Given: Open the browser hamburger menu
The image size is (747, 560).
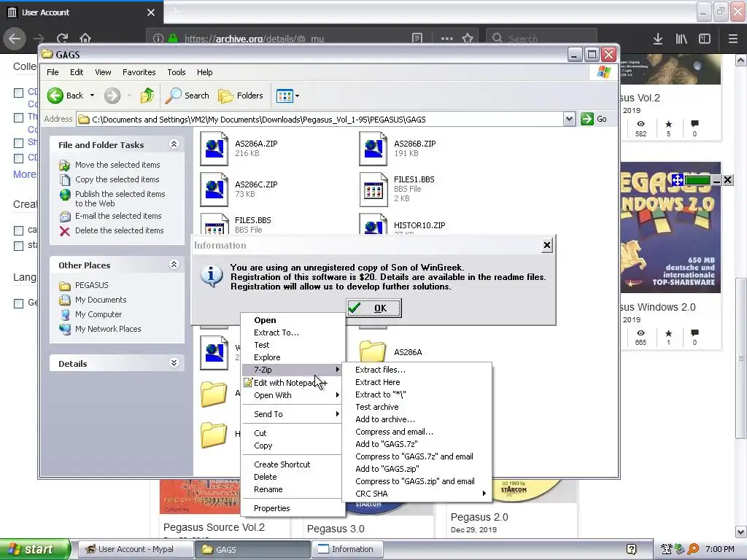Looking at the screenshot, I should tap(732, 39).
